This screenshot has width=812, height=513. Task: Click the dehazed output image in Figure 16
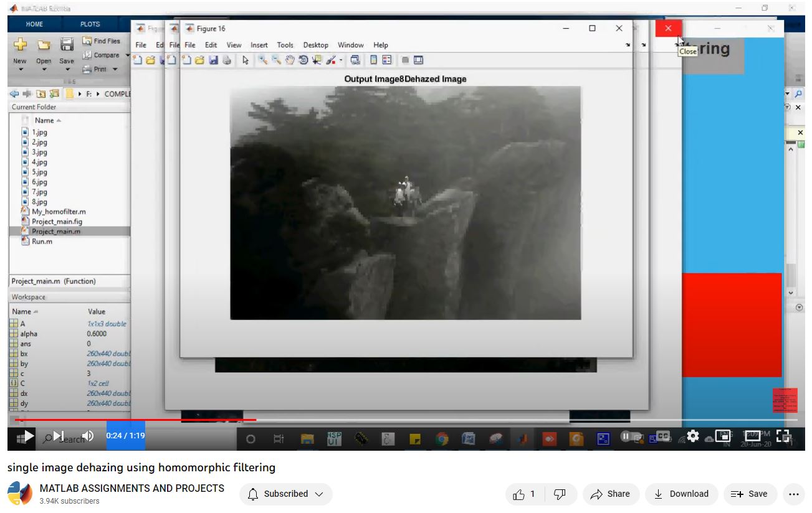406,203
